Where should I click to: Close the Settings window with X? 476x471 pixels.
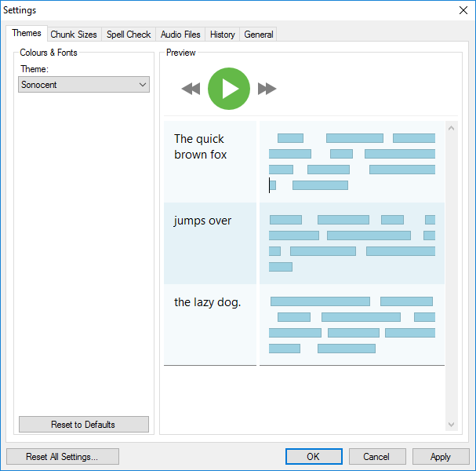pyautogui.click(x=463, y=10)
